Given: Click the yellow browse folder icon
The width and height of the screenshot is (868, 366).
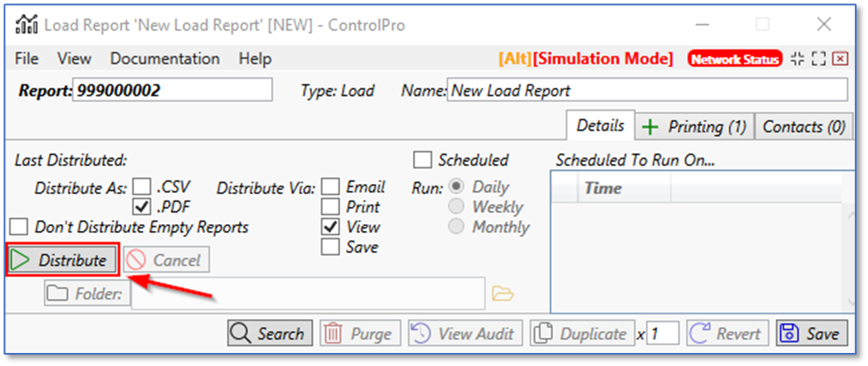Looking at the screenshot, I should click(502, 294).
